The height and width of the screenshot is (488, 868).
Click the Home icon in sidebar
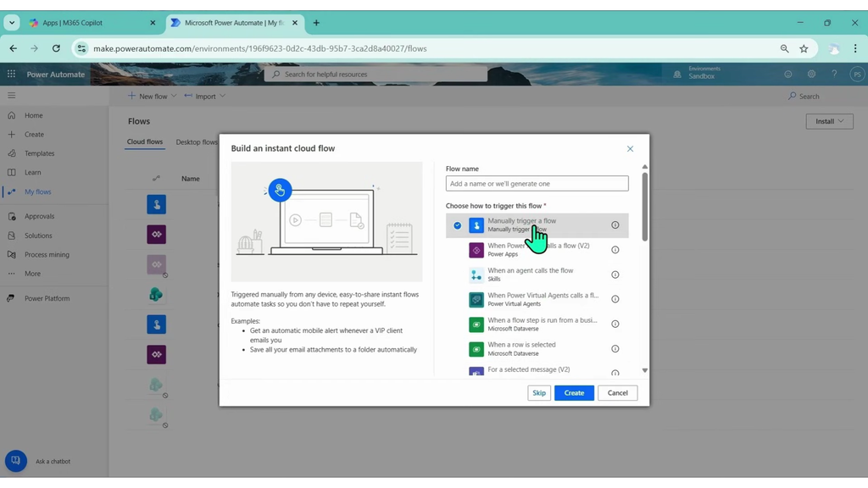(12, 115)
